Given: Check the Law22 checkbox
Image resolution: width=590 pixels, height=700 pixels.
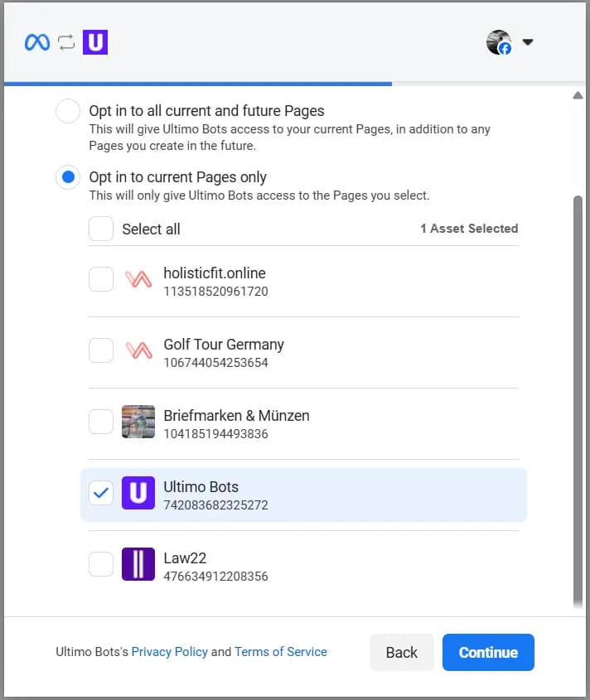Looking at the screenshot, I should [101, 564].
